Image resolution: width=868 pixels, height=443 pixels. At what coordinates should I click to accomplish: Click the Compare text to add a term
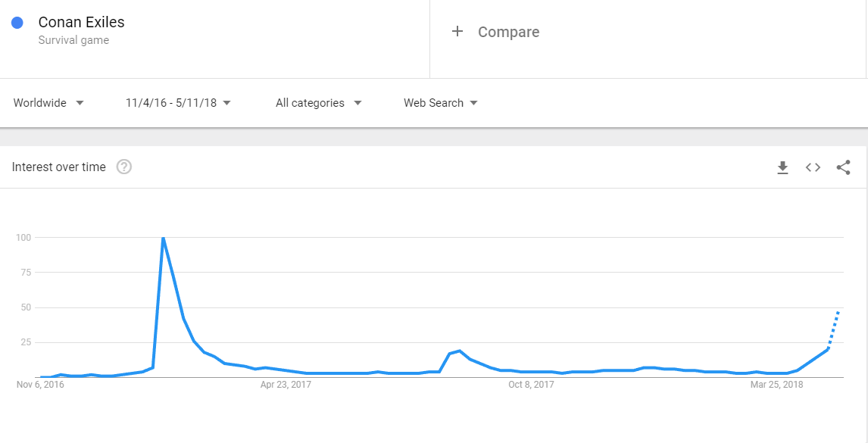(x=509, y=32)
